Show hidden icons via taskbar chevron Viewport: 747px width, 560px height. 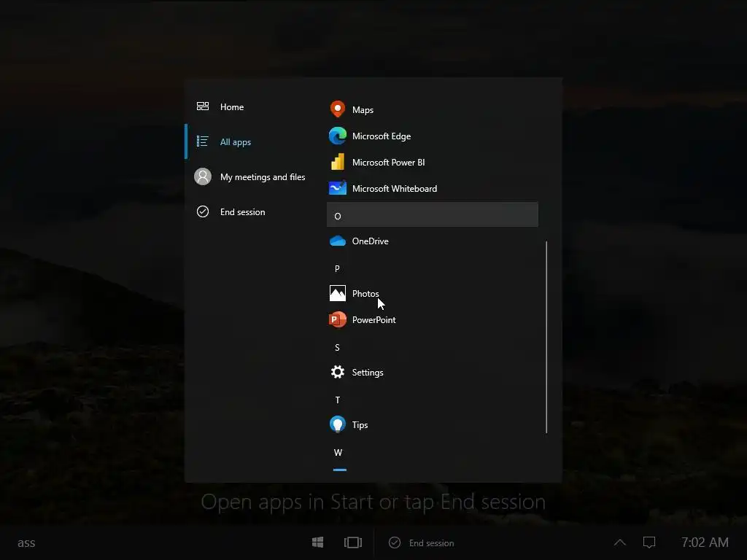(620, 542)
